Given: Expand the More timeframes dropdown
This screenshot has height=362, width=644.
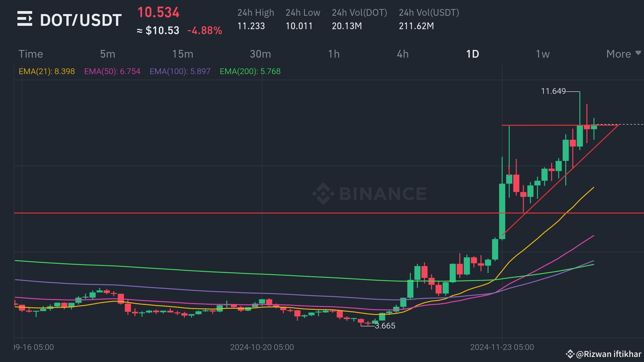Looking at the screenshot, I should pos(619,54).
